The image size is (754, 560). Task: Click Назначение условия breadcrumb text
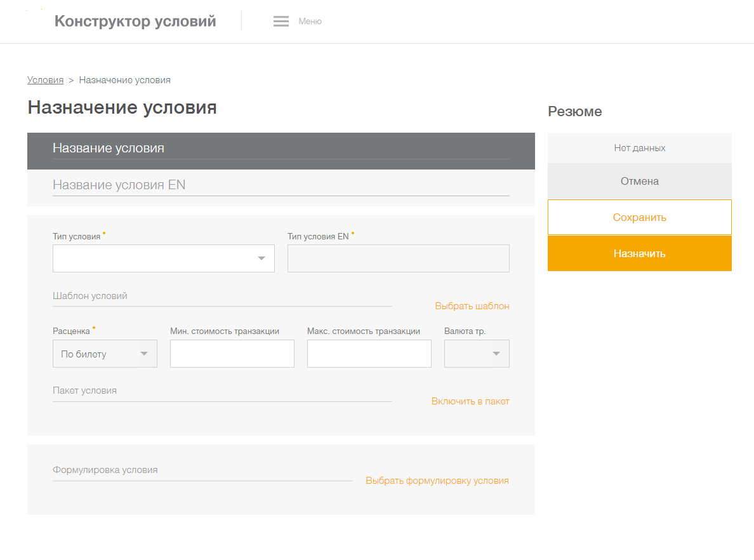pos(124,80)
